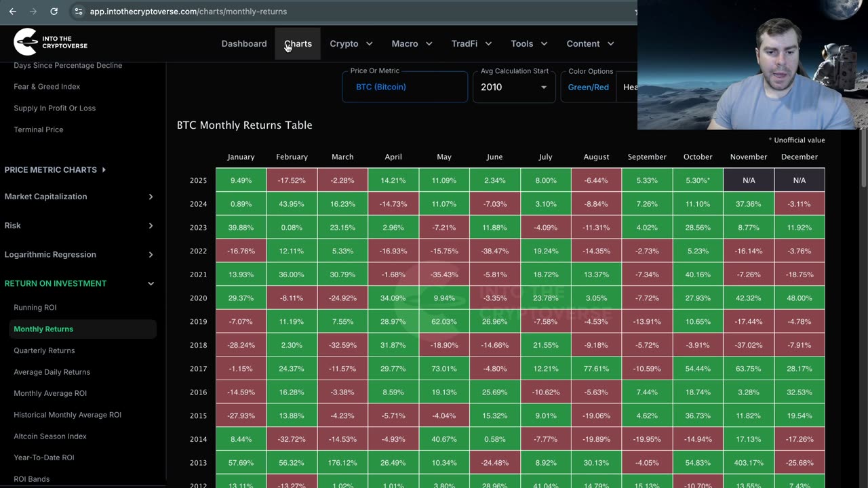Select the Green/Red color option

[x=588, y=87]
